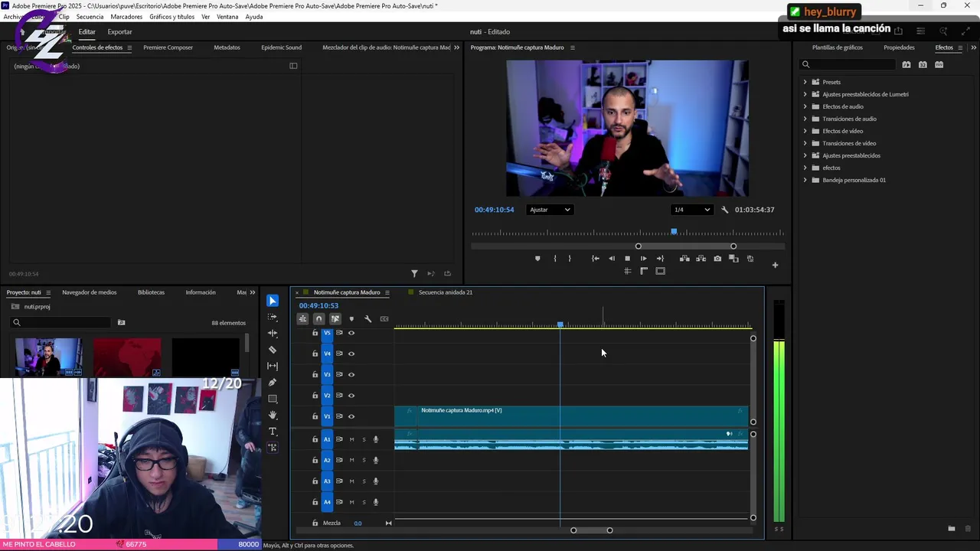Switch to Metadatos tab
This screenshot has height=551, width=980.
point(227,47)
